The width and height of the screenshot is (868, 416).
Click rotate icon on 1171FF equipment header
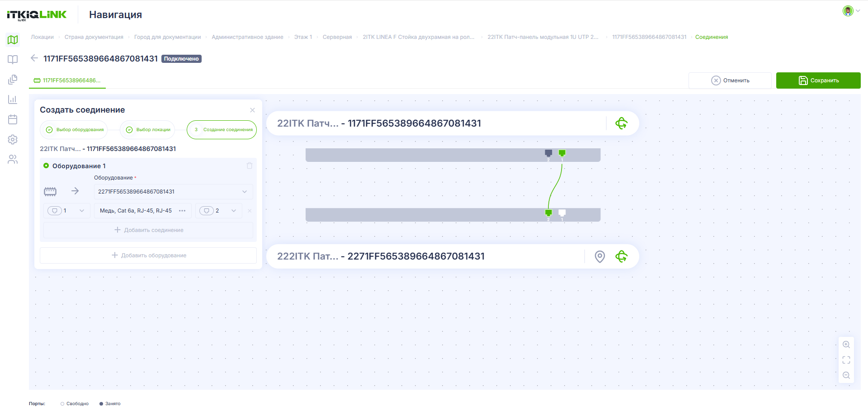622,123
